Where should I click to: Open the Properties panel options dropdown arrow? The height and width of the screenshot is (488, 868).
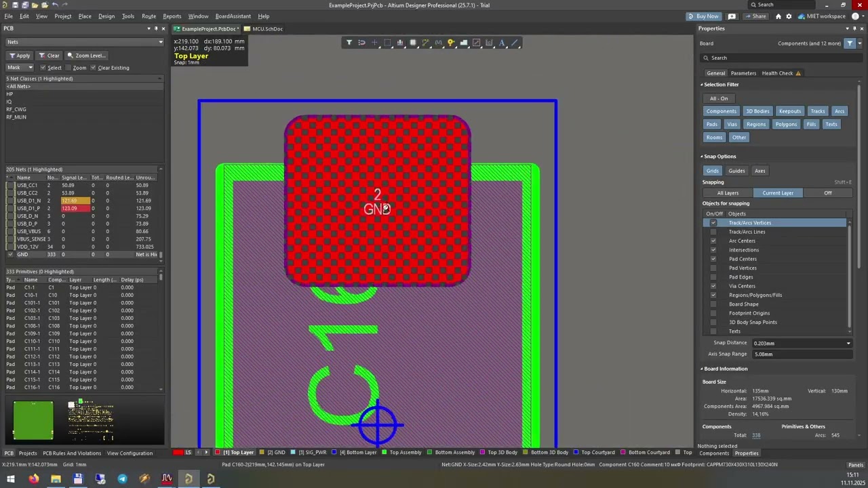click(x=847, y=28)
